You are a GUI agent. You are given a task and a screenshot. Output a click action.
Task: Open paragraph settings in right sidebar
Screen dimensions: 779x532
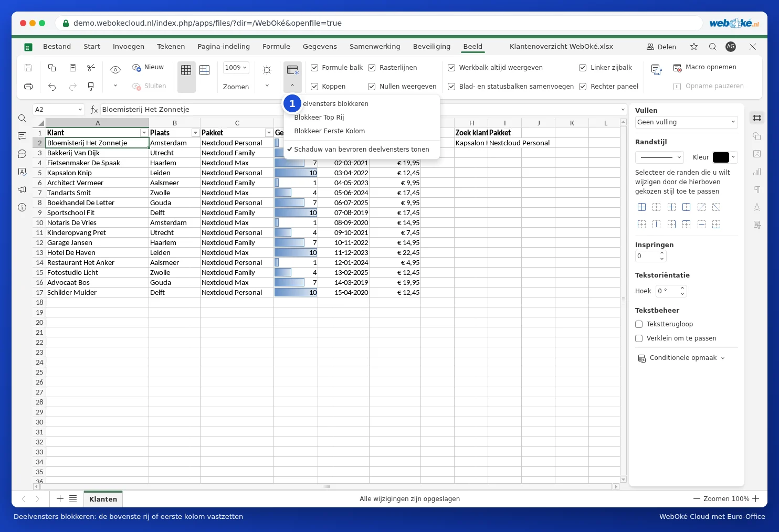click(757, 189)
